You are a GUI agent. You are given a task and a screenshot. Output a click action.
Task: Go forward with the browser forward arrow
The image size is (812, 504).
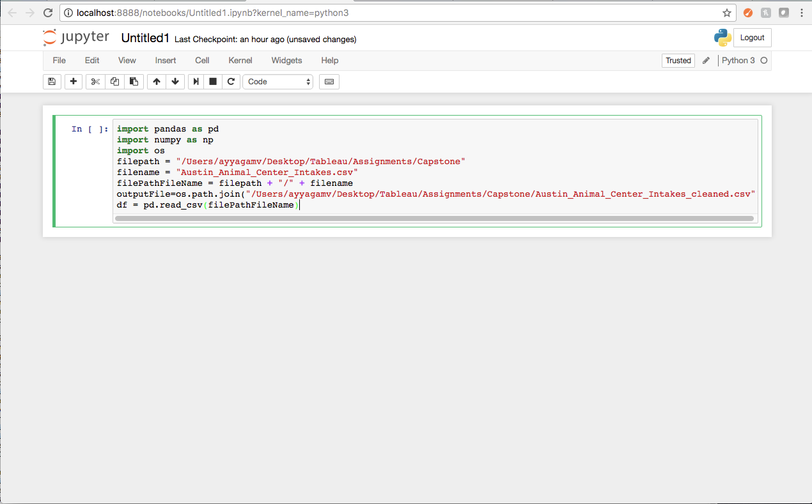coord(30,13)
